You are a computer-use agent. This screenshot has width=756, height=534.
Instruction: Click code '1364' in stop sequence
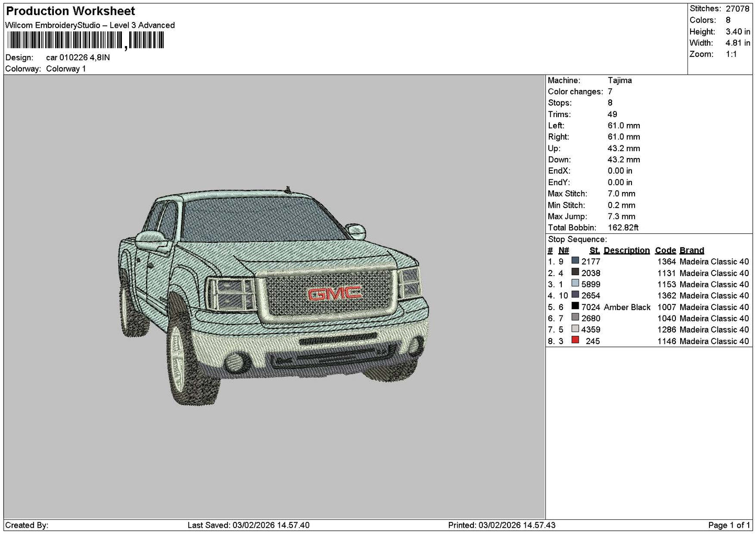(667, 262)
